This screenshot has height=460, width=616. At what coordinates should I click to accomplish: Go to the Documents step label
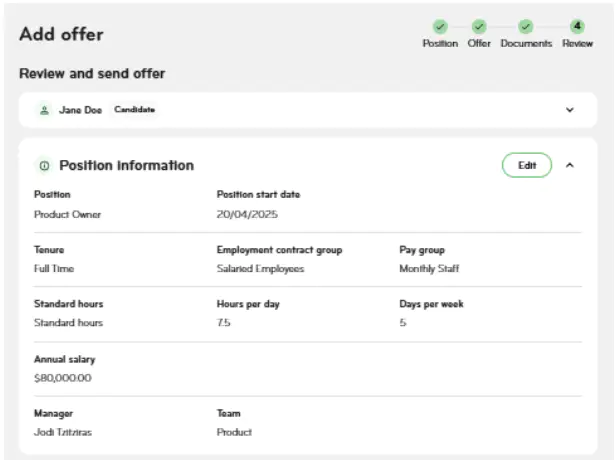[x=526, y=44]
